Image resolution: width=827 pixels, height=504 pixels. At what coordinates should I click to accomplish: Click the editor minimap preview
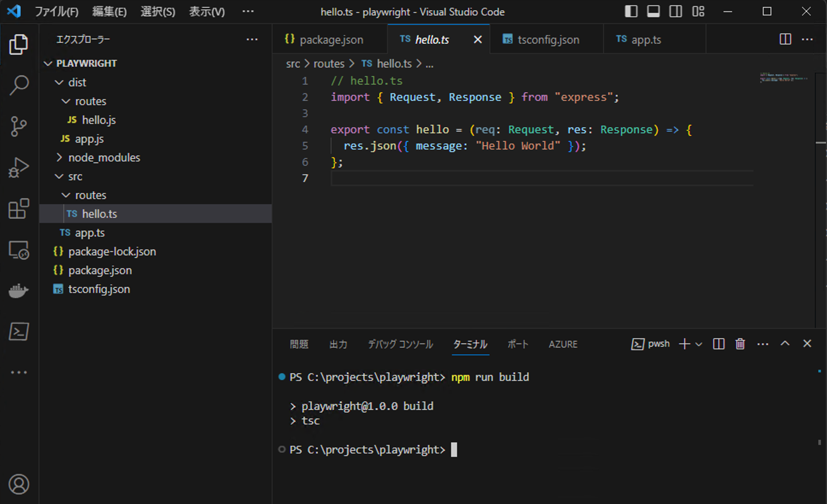783,78
